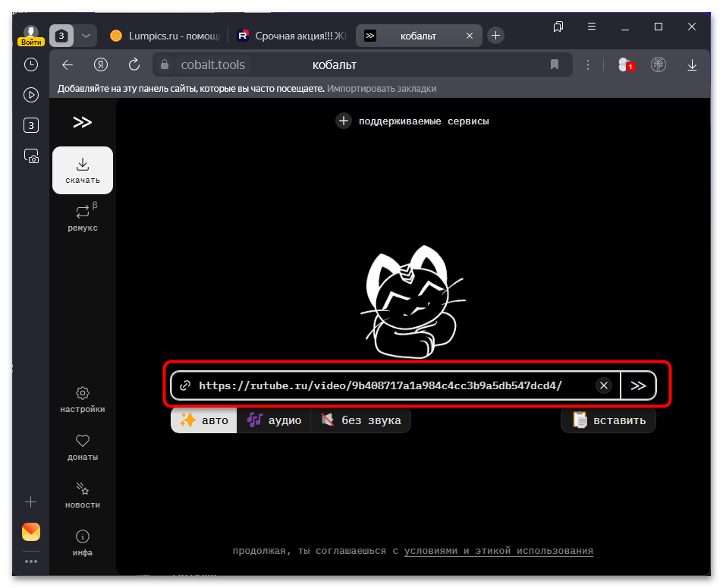Open the browser downloads panel
Screen dimensions: 723x588
(692, 65)
